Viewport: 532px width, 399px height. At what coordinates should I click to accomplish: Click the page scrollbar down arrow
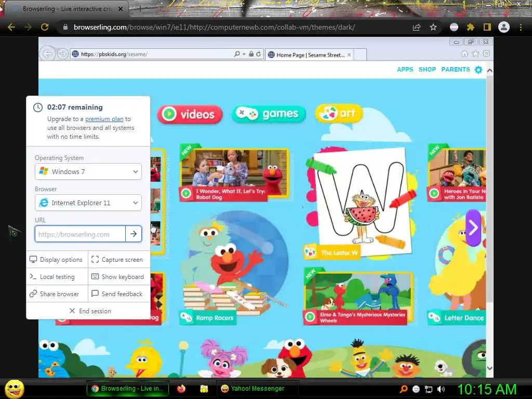[x=489, y=368]
